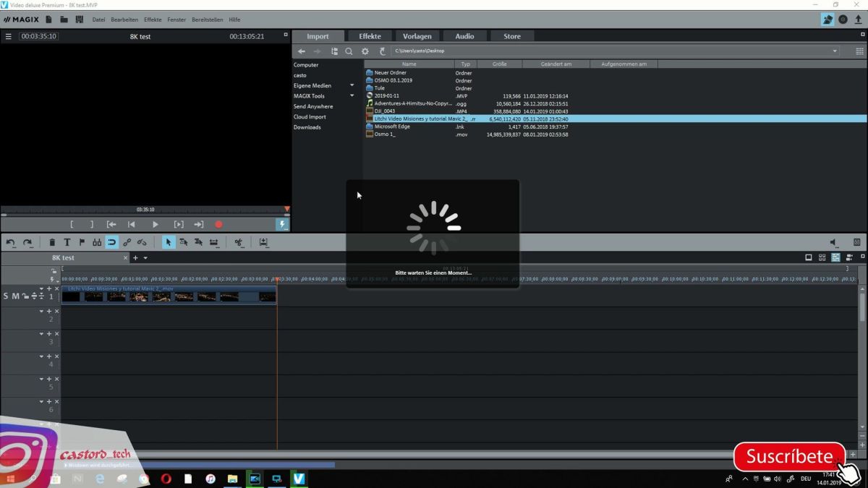Screen dimensions: 868x488
Task: Close the 8K test timeline tab
Action: (x=125, y=258)
